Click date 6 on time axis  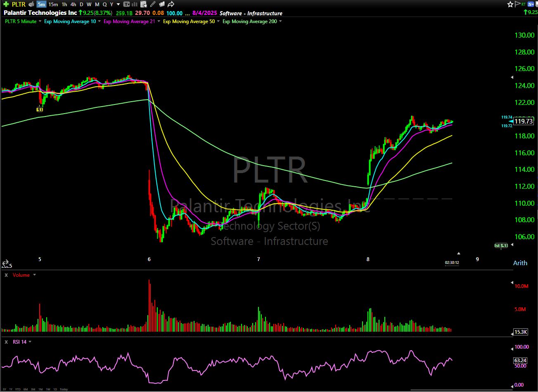coord(149,259)
